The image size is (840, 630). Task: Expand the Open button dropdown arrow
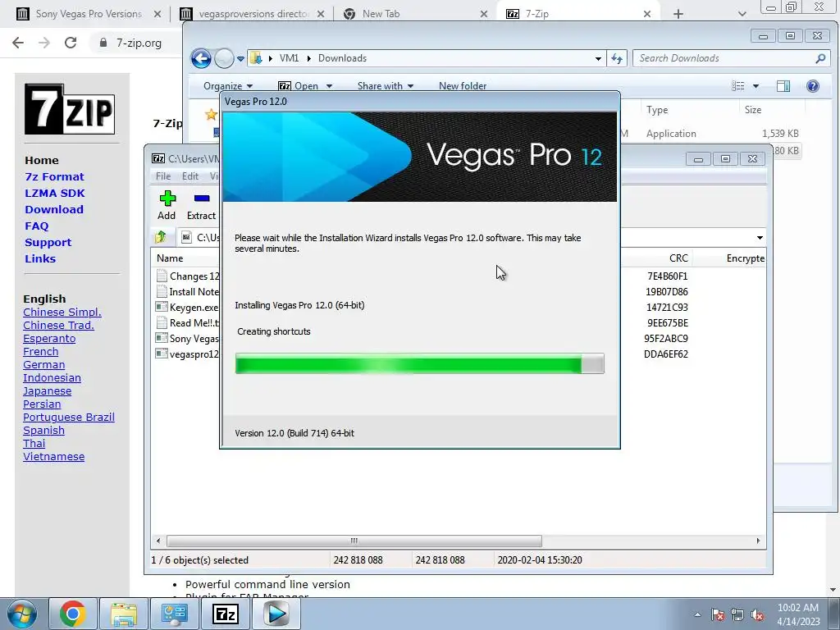329,85
